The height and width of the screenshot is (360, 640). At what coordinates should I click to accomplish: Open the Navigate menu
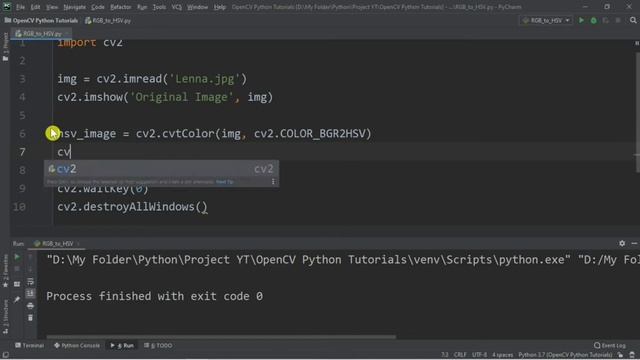[75, 7]
